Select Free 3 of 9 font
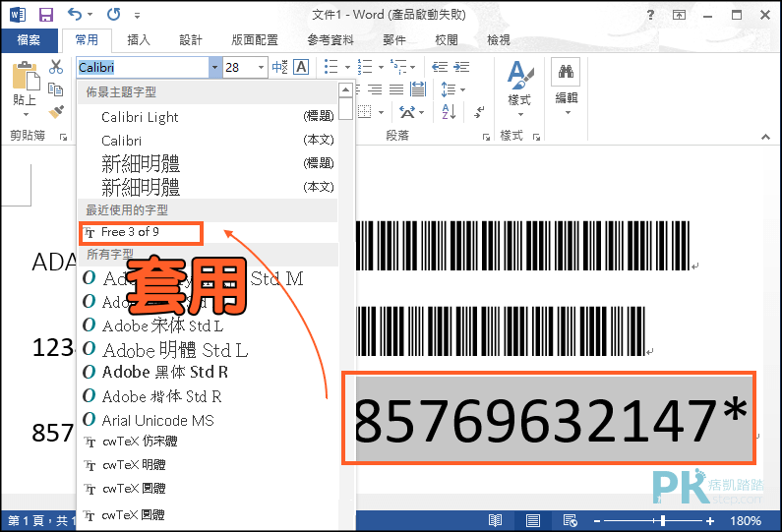 [141, 232]
